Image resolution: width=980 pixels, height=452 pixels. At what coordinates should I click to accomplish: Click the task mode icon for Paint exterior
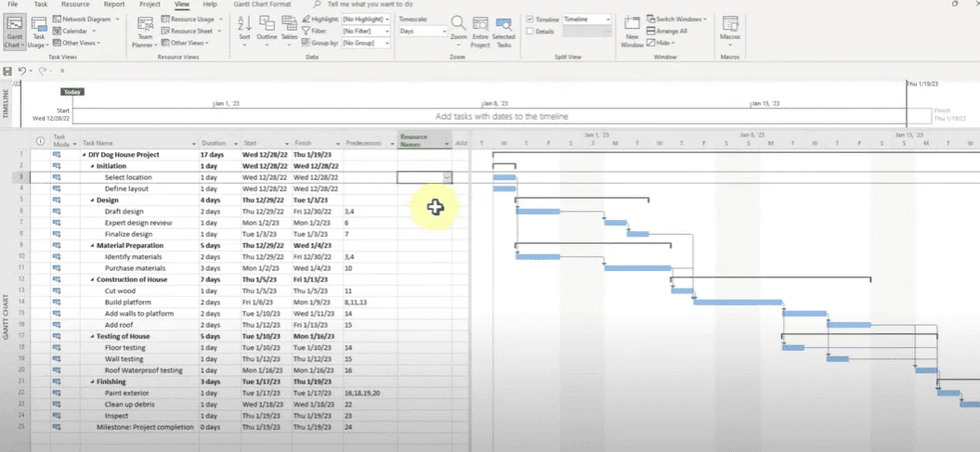[x=57, y=394]
